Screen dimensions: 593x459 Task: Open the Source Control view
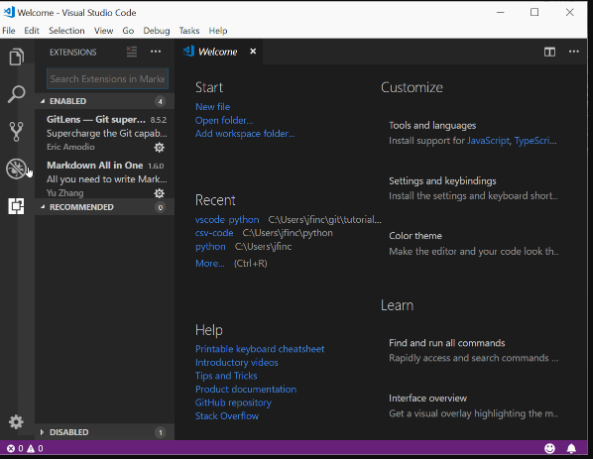(16, 132)
